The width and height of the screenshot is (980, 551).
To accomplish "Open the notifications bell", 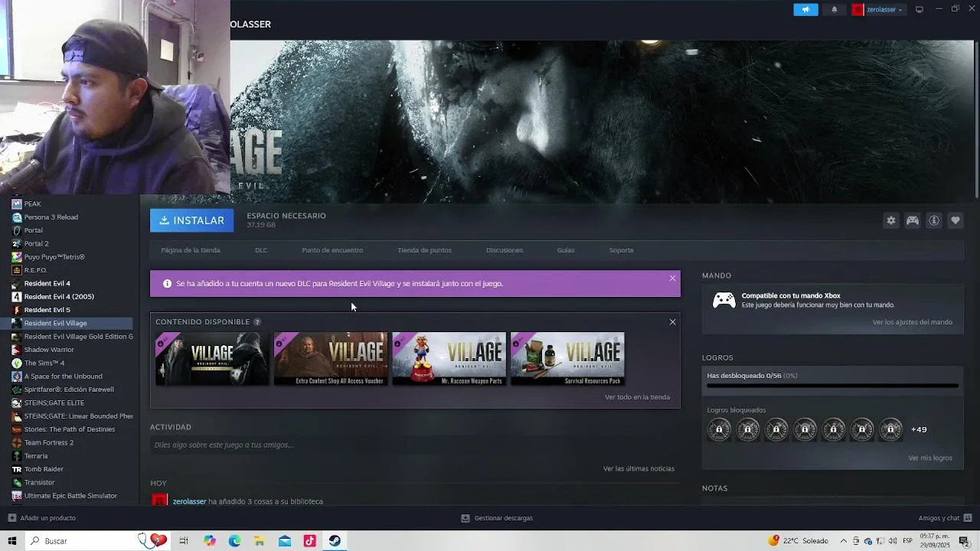I will 835,10.
